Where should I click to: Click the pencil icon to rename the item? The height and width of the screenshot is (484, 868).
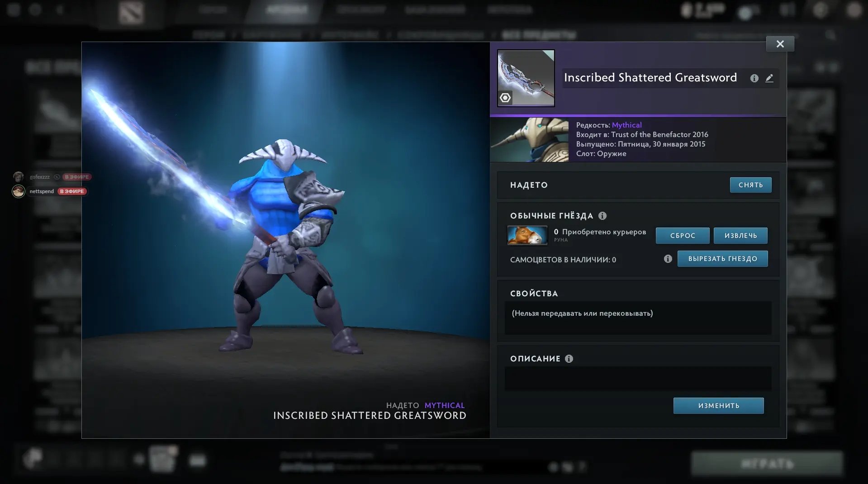tap(769, 78)
